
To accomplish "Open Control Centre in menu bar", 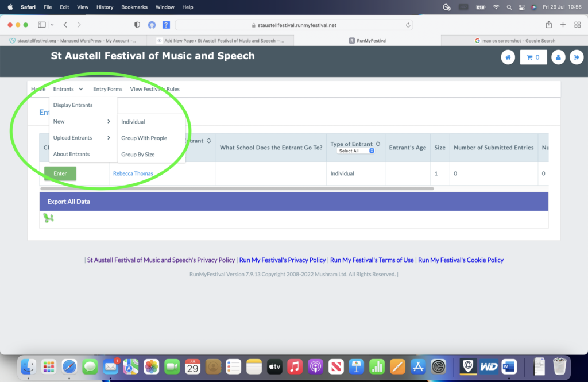I will pyautogui.click(x=521, y=7).
